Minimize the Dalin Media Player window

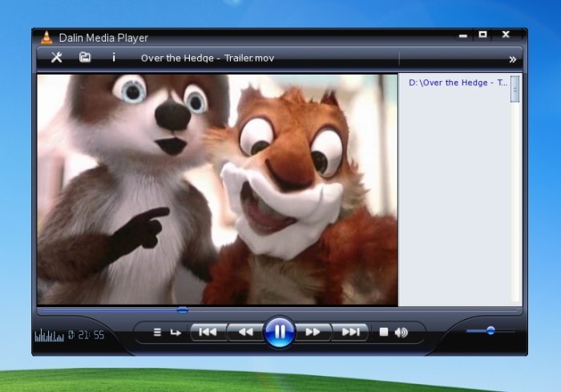click(x=463, y=35)
